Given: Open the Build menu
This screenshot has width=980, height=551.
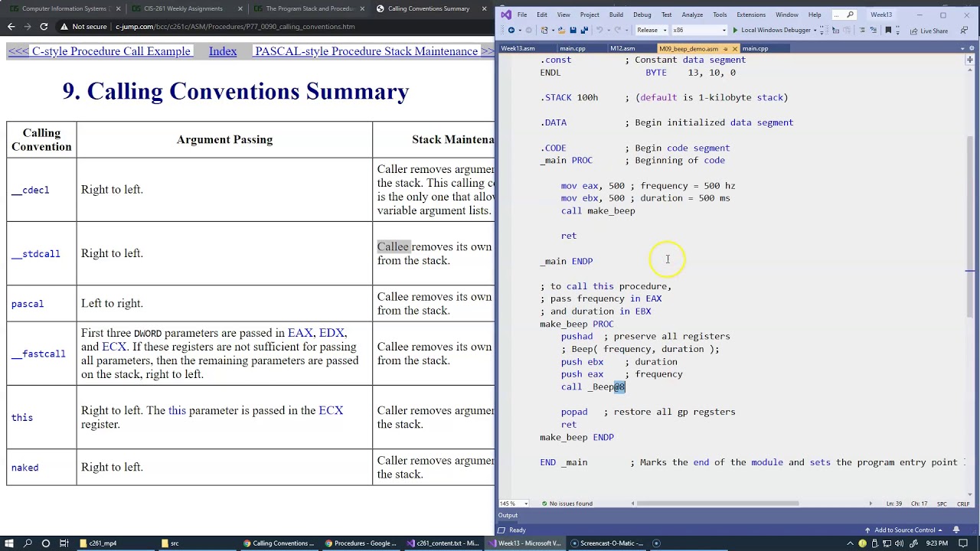Looking at the screenshot, I should 616,15.
